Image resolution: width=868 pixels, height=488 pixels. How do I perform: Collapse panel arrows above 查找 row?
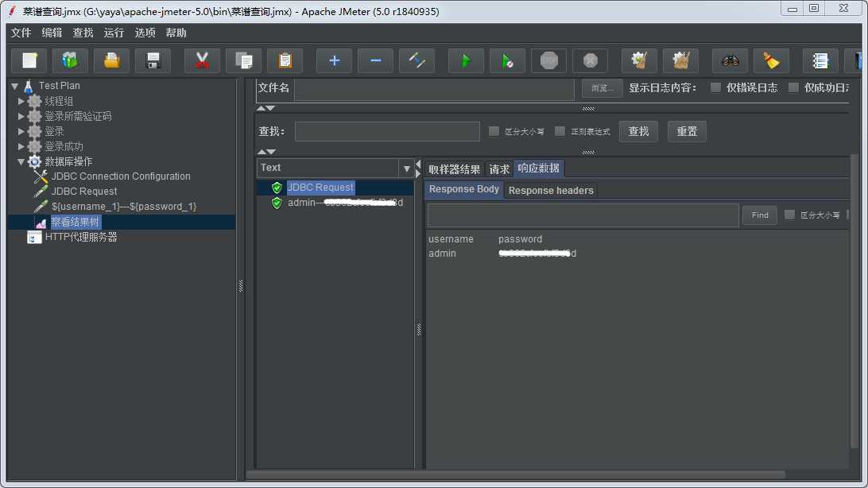pyautogui.click(x=266, y=108)
